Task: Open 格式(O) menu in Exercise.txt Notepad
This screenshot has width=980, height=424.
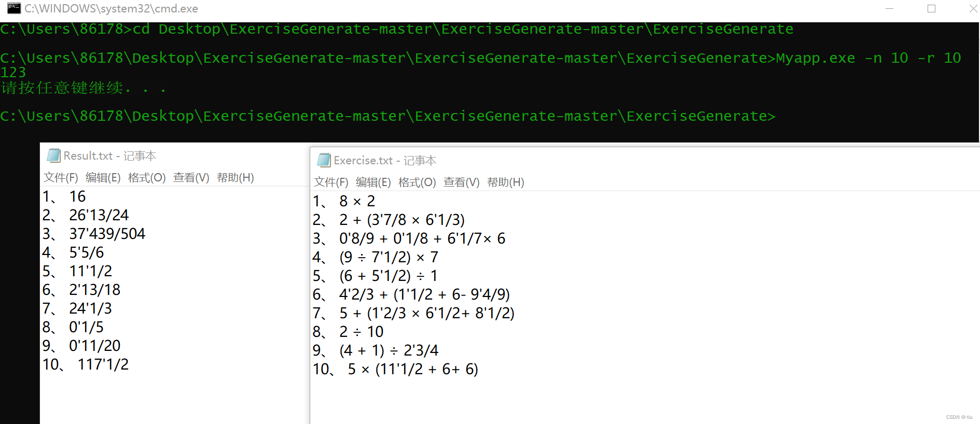Action: 417,182
